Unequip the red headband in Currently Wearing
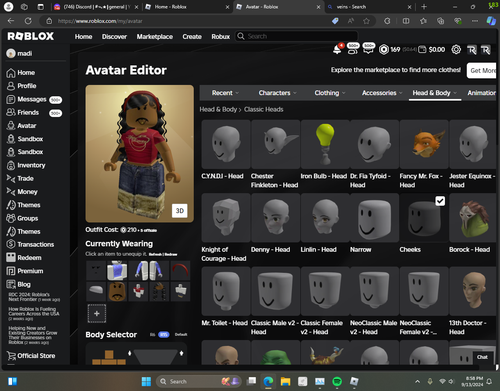 point(180,270)
